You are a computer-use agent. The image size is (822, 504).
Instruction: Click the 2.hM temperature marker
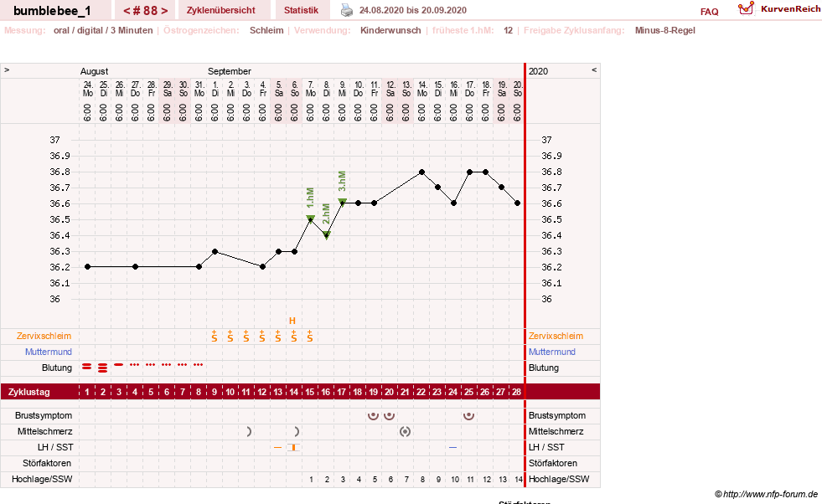(x=327, y=235)
